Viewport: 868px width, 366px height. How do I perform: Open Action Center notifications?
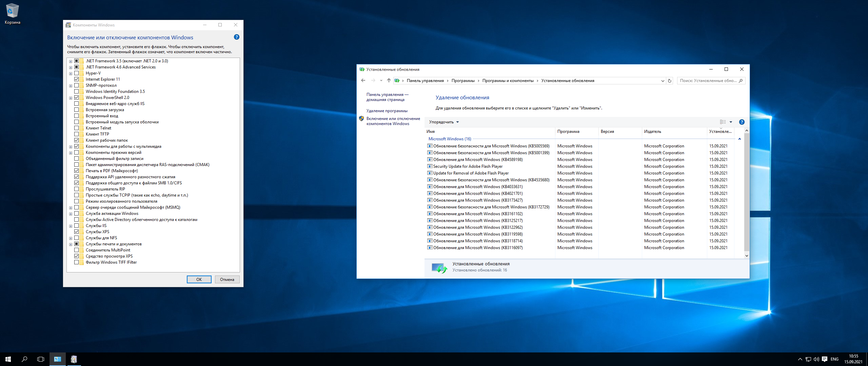825,359
